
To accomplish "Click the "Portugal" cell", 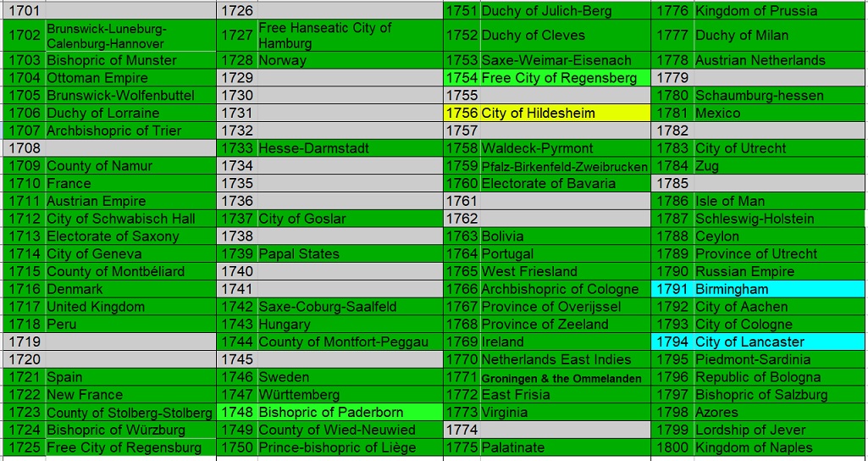I will [x=565, y=254].
